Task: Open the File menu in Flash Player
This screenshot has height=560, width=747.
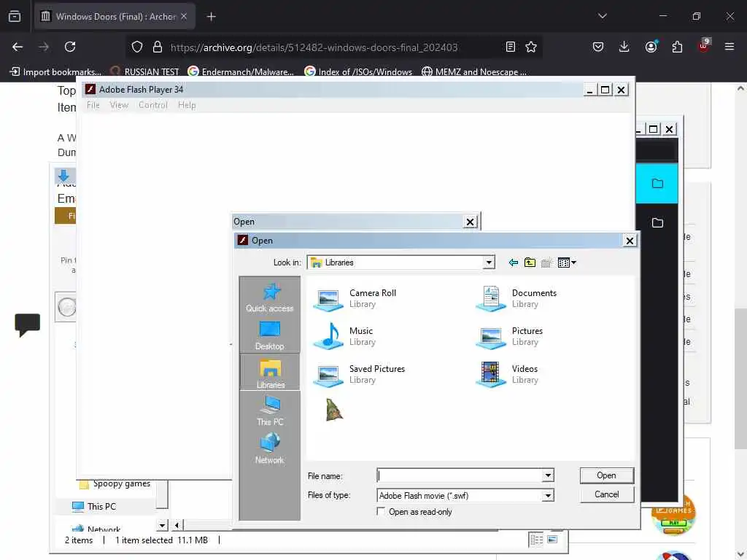Action: click(x=93, y=105)
